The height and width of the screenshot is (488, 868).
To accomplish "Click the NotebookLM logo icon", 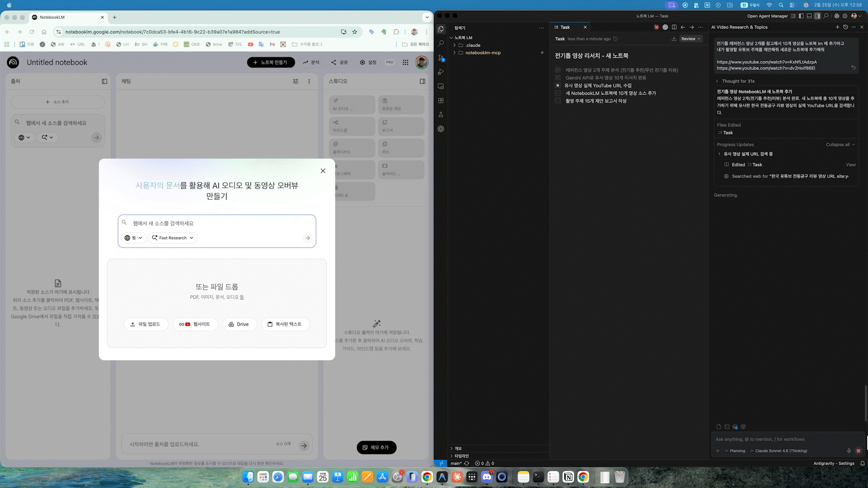I will tap(13, 62).
